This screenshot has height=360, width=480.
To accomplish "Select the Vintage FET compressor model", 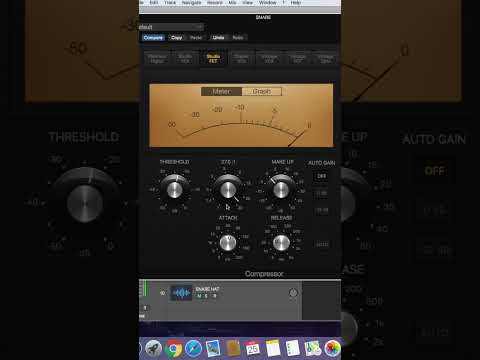I will (x=297, y=59).
